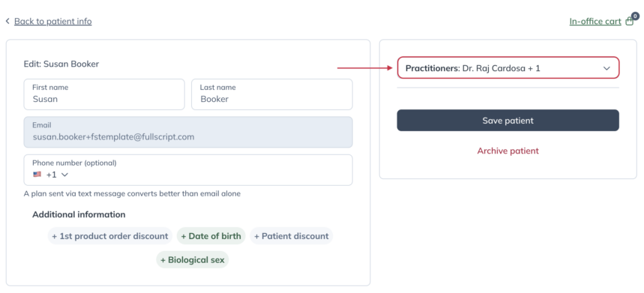The width and height of the screenshot is (644, 293).
Task: Click the First name input field
Action: coord(104,94)
